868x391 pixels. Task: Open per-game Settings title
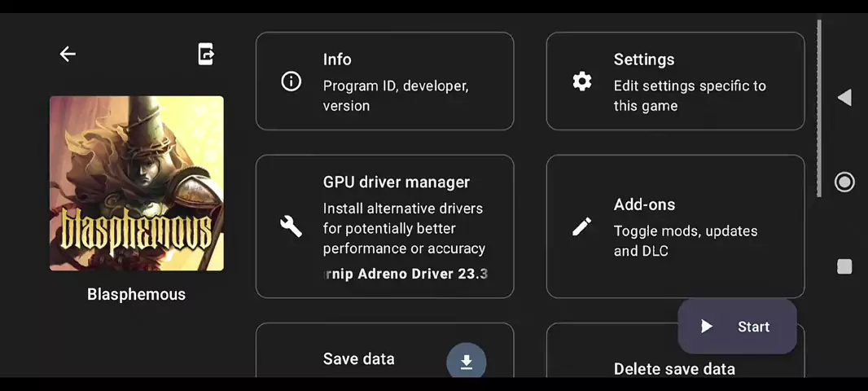[644, 59]
